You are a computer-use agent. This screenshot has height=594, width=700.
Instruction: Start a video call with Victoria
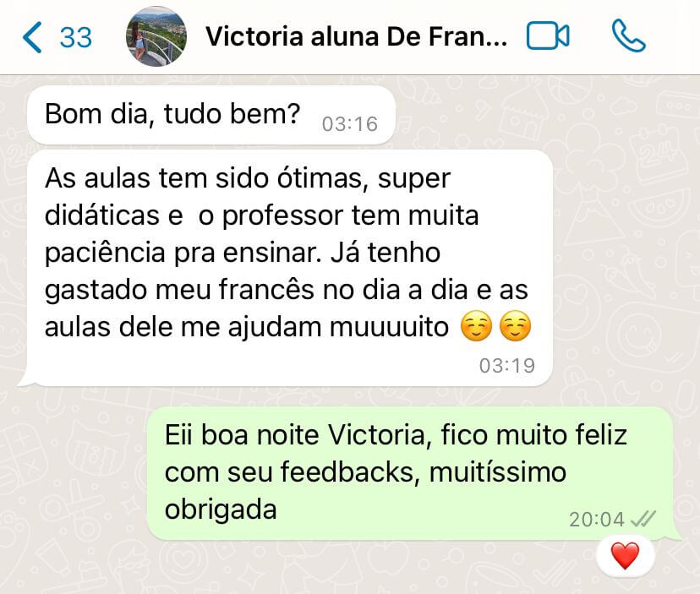tap(548, 35)
